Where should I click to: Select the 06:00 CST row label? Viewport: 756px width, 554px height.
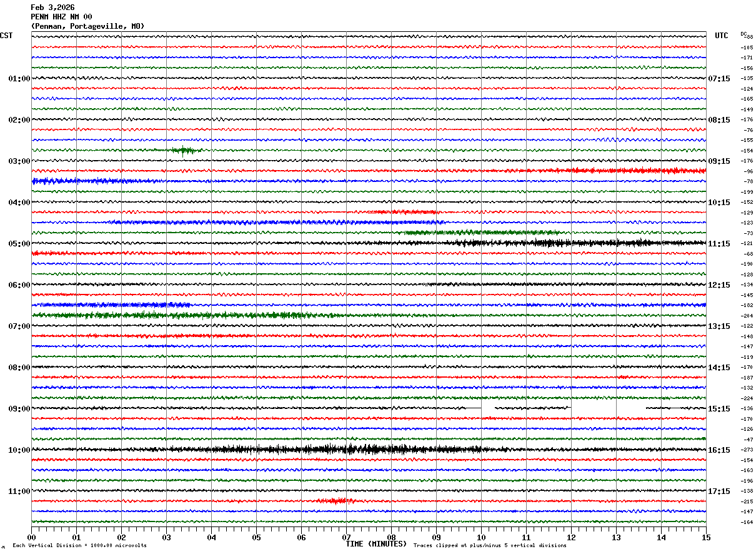coord(19,285)
